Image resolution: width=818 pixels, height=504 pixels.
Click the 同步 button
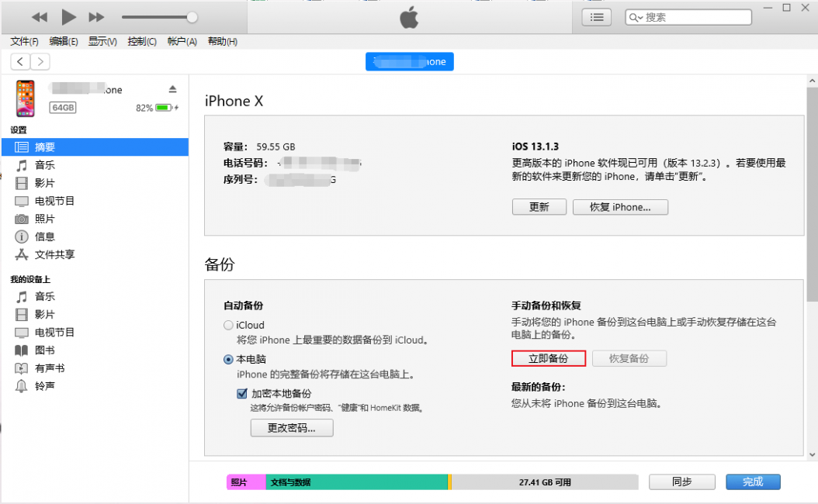[682, 482]
